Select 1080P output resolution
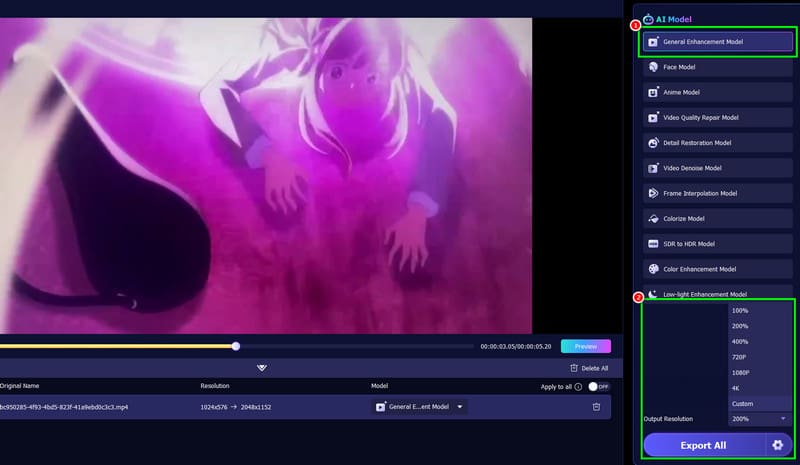800x465 pixels. pos(760,373)
